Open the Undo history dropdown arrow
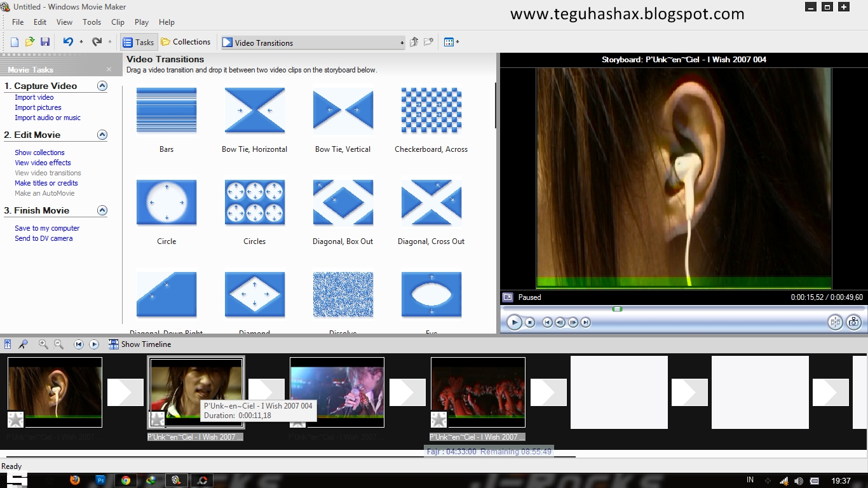868x488 pixels. click(81, 43)
